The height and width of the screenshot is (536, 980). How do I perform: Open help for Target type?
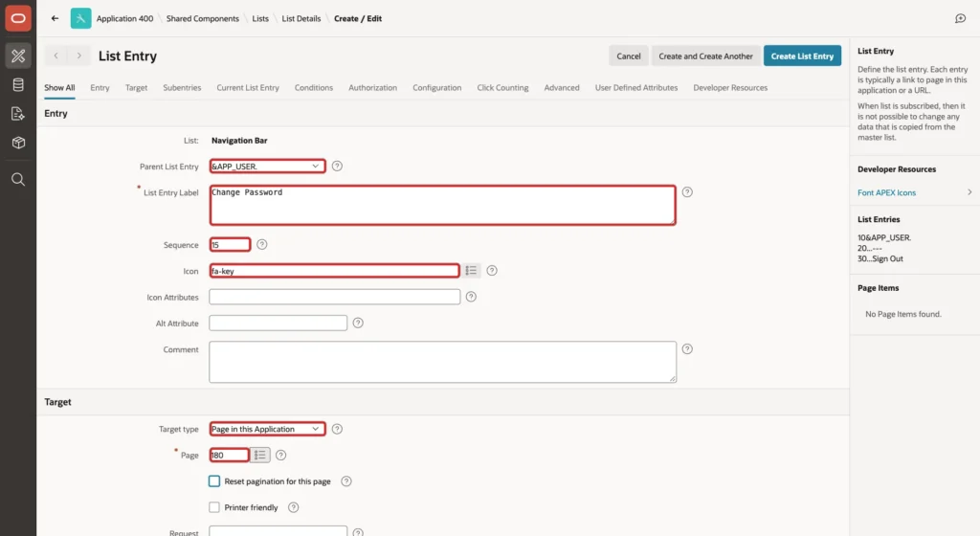click(x=337, y=429)
